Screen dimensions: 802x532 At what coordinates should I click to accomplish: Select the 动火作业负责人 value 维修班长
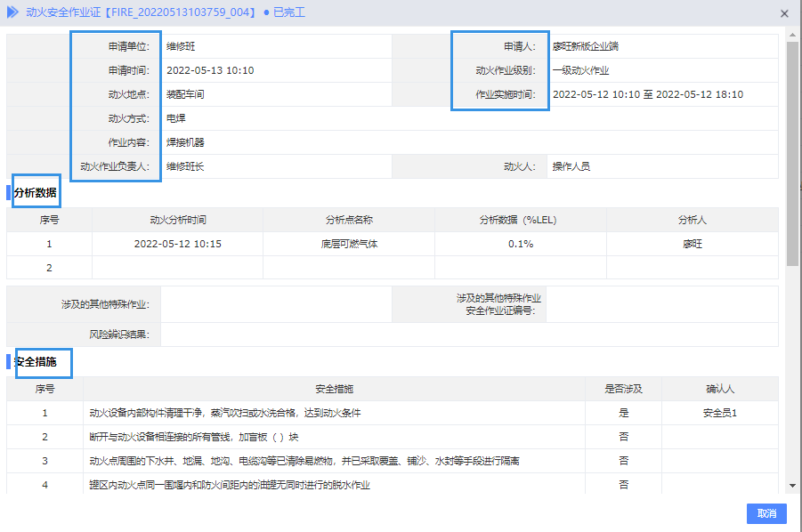pos(185,166)
